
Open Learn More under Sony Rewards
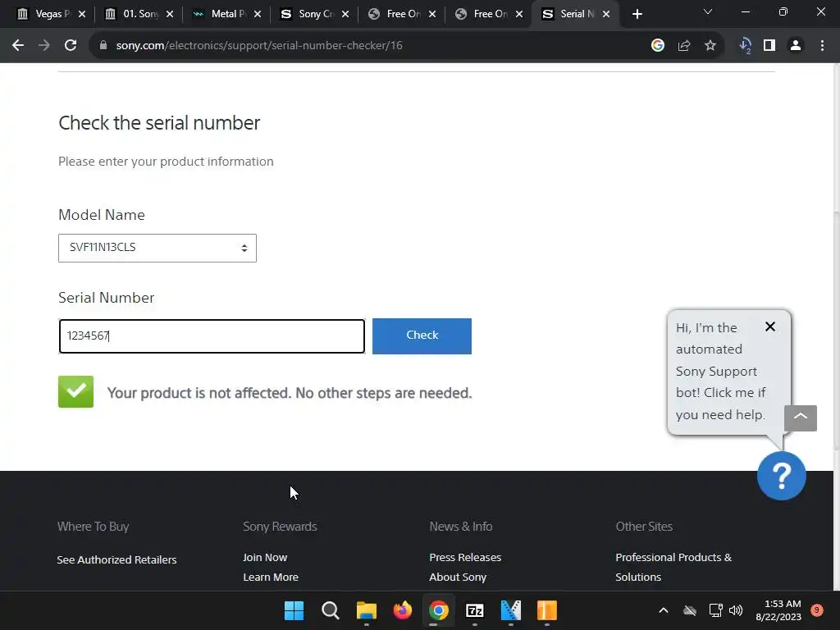pyautogui.click(x=271, y=577)
